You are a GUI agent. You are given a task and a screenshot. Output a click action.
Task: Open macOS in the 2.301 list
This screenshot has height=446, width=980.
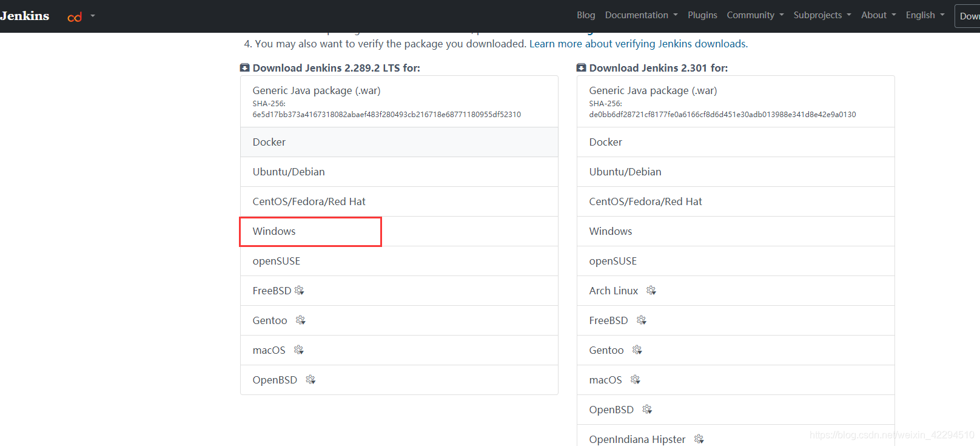tap(736, 380)
